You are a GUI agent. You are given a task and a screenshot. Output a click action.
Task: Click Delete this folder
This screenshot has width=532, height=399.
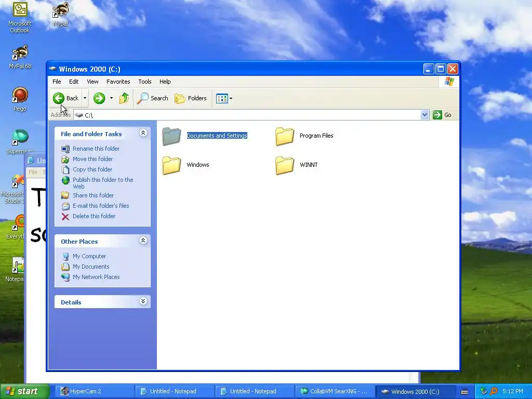[x=94, y=216]
